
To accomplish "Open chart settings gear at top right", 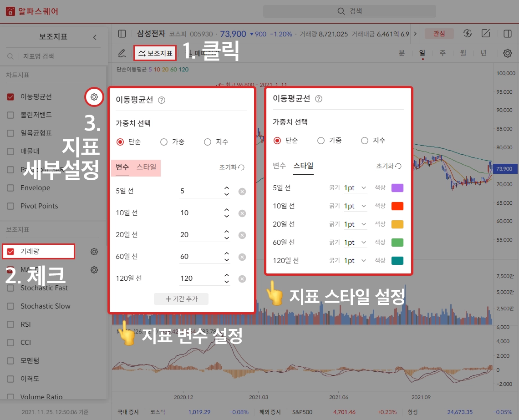I will [x=508, y=53].
